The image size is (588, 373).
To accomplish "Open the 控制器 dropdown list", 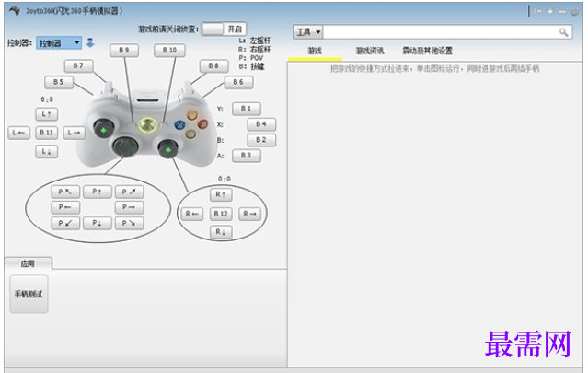I will (x=59, y=43).
